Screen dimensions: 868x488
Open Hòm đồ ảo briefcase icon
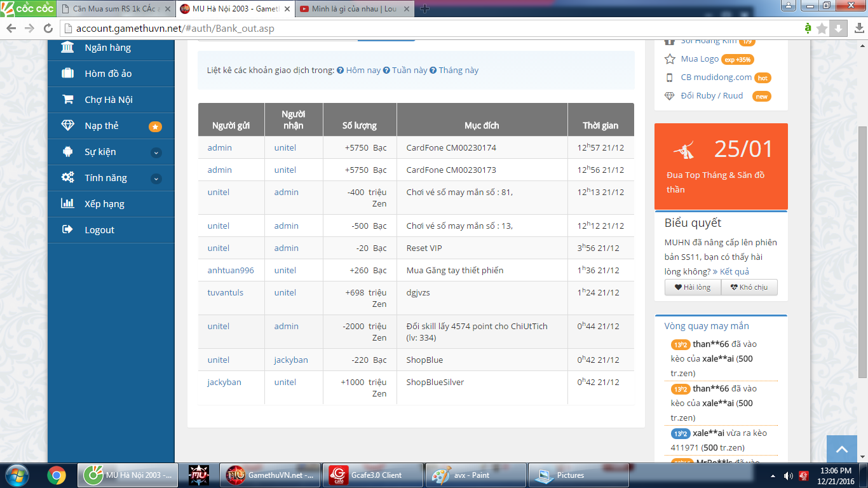(x=67, y=74)
